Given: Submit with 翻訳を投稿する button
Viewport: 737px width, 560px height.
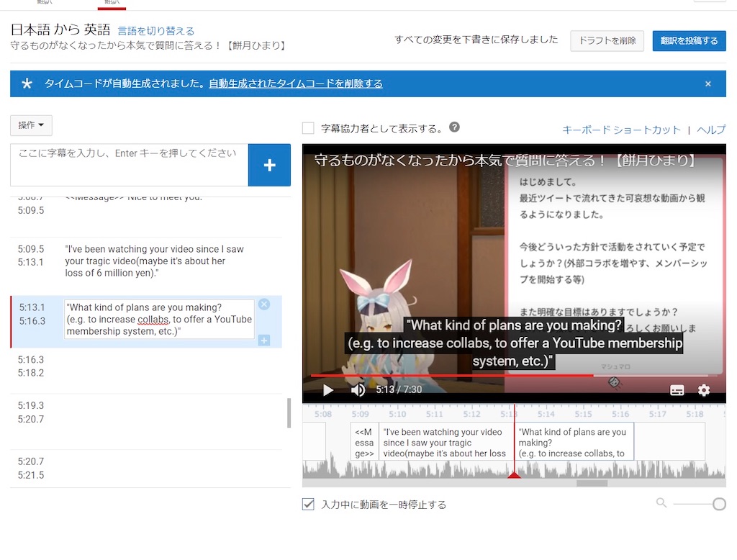Looking at the screenshot, I should (689, 41).
